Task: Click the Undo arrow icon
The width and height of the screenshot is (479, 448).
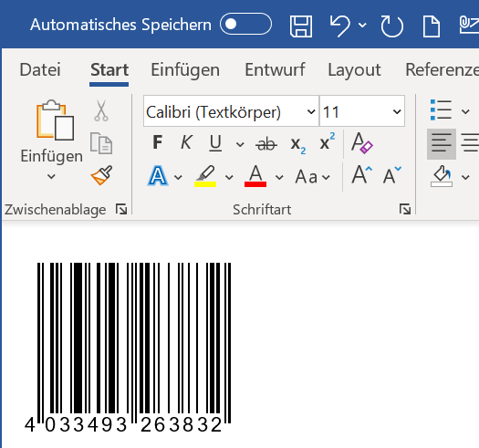Action: [x=340, y=26]
